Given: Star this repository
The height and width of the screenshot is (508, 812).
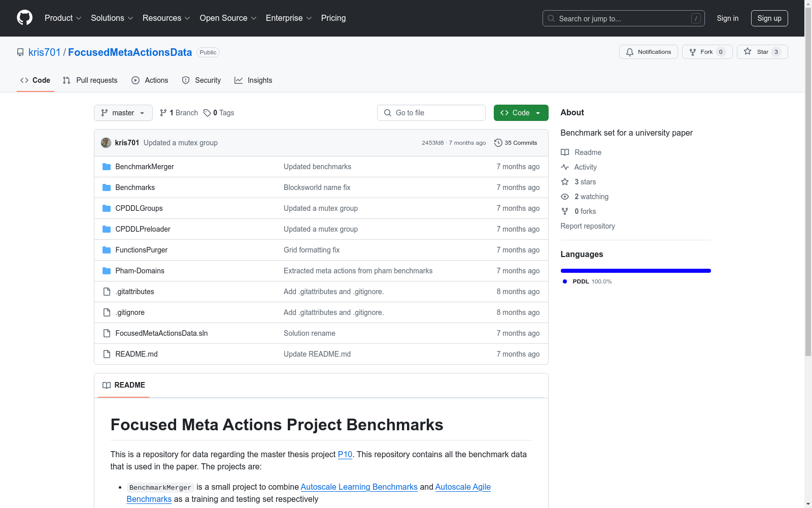Looking at the screenshot, I should (762, 52).
